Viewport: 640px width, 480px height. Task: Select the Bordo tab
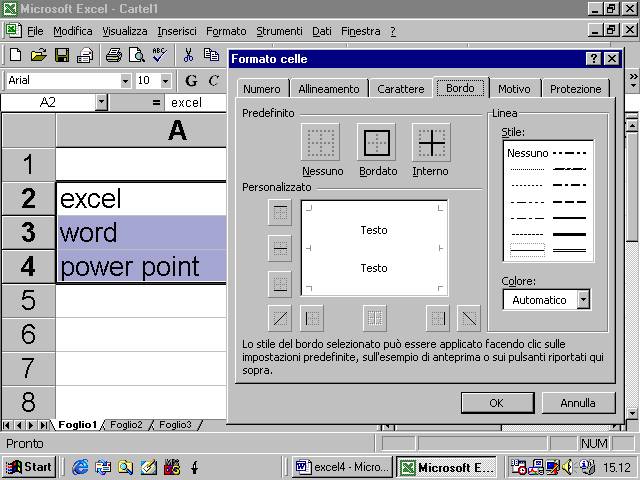(x=460, y=88)
